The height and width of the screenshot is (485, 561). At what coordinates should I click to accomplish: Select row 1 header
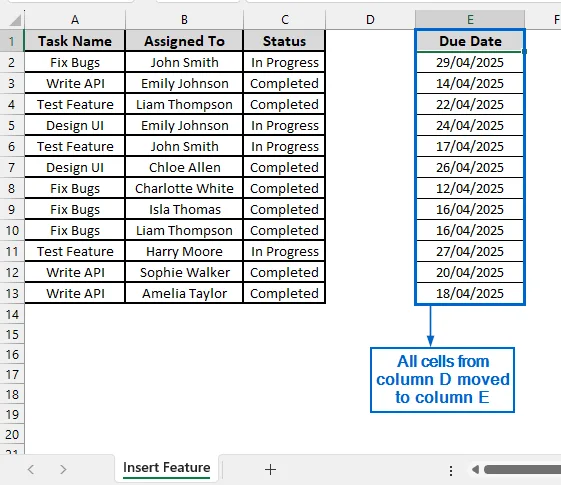tap(12, 41)
